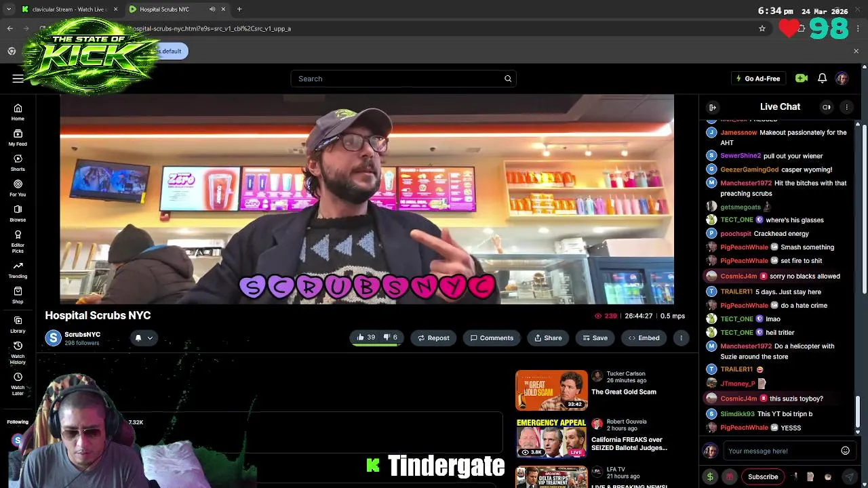Image resolution: width=868 pixels, height=488 pixels.
Task: Open Editor Picks in the sidebar
Action: (x=18, y=241)
